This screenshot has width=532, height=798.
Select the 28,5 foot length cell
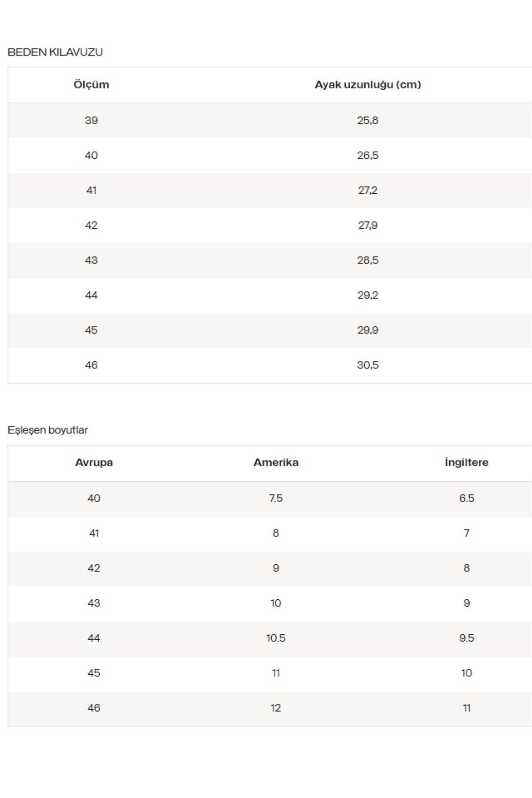(x=368, y=260)
